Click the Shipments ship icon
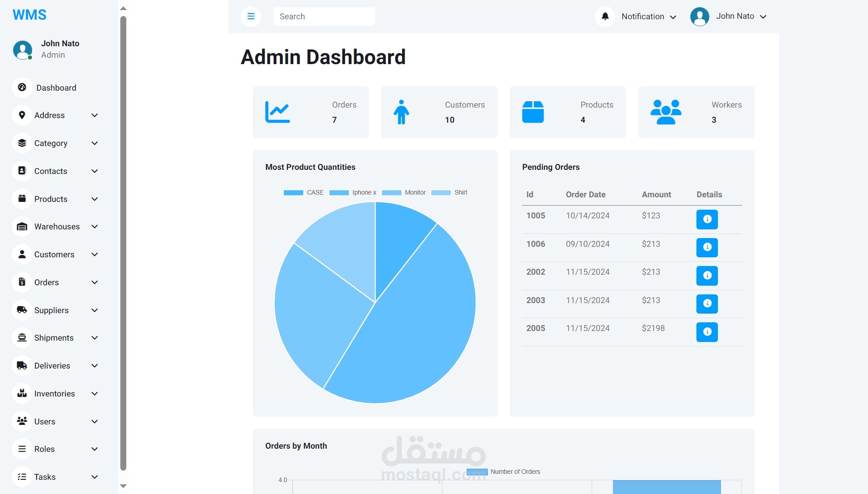Viewport: 868px width, 494px height. [x=22, y=338]
